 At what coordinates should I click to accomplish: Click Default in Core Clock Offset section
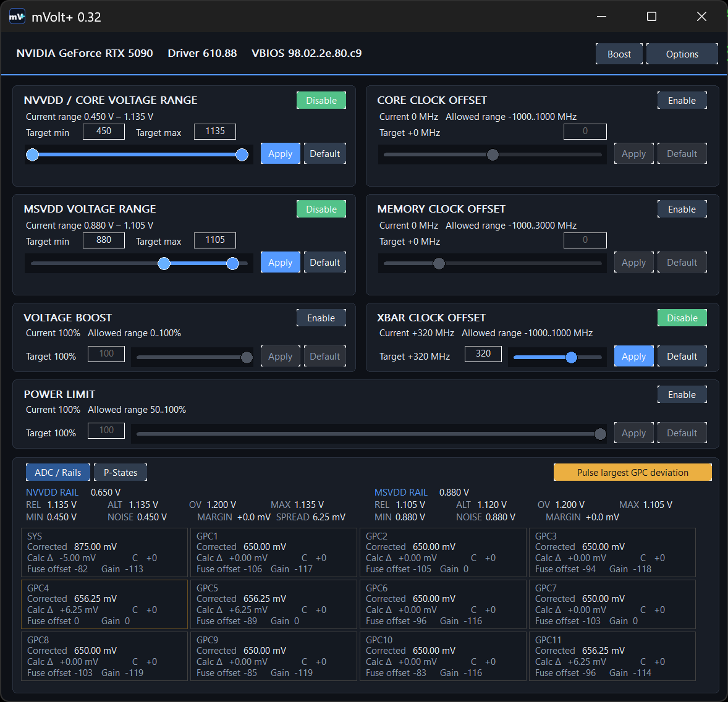pyautogui.click(x=682, y=154)
